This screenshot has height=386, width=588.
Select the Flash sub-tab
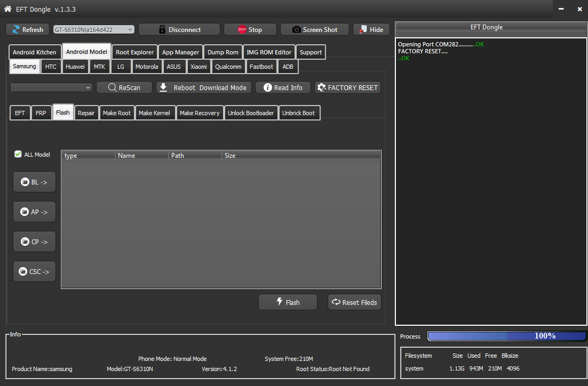pyautogui.click(x=62, y=112)
